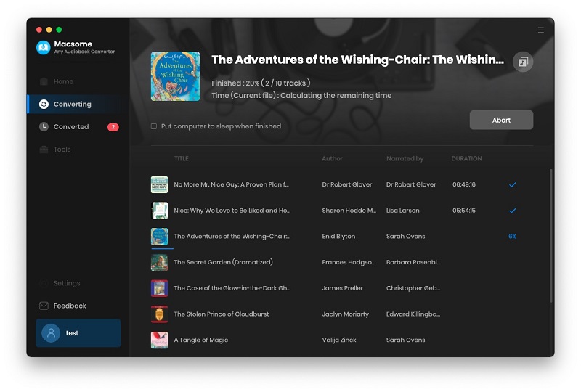Click author 'Jaclyn Moriarty'
Image resolution: width=581 pixels, height=392 pixels.
tap(346, 314)
